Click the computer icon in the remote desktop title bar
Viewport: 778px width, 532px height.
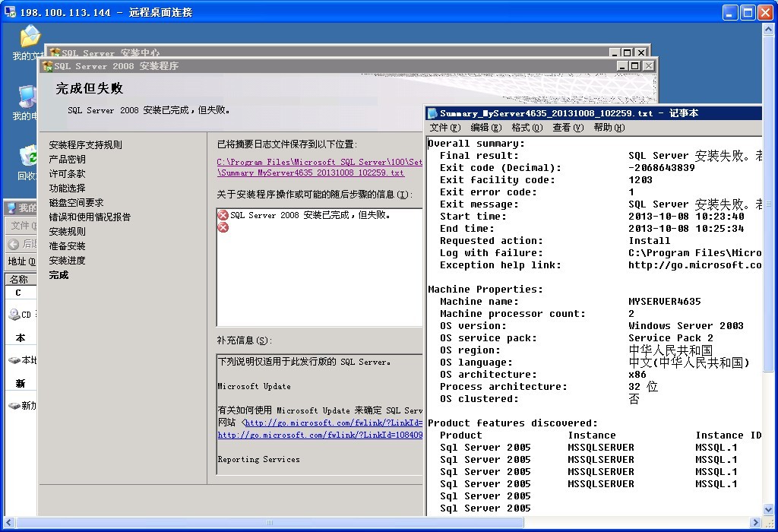tap(8, 12)
